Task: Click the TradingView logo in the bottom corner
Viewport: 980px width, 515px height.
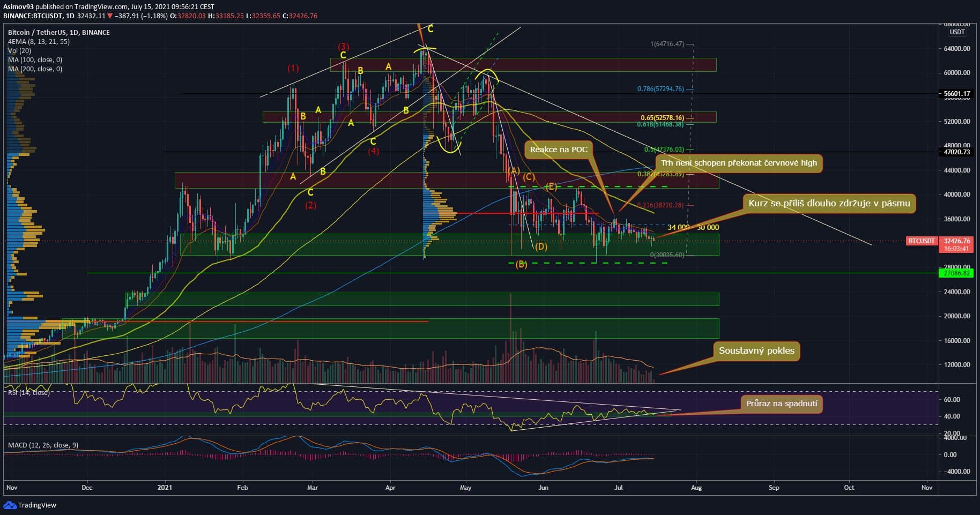Action: tap(30, 505)
